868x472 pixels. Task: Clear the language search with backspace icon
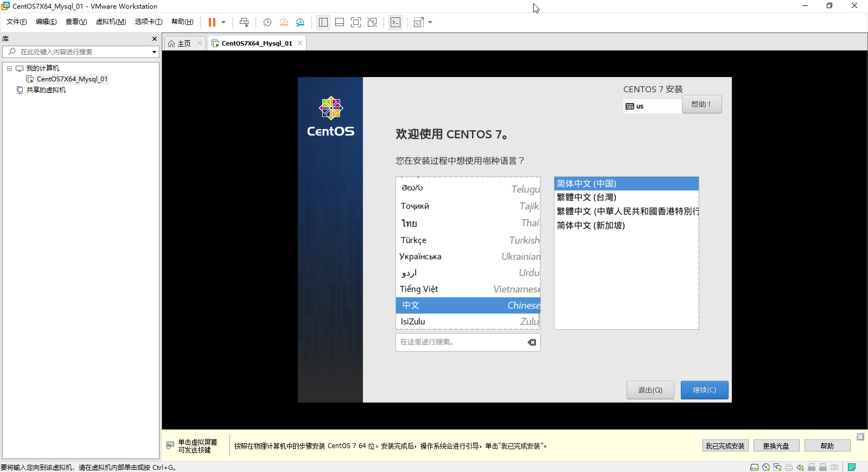click(532, 342)
